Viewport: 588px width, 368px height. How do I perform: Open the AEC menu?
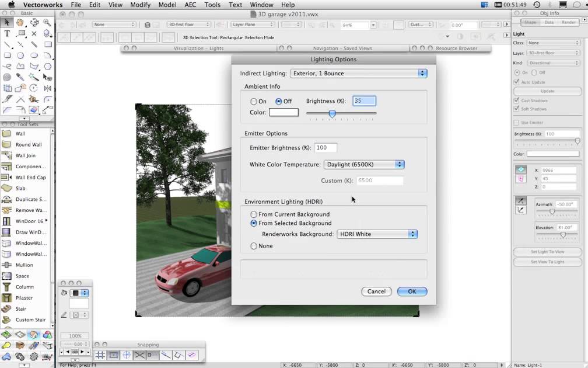tap(191, 5)
